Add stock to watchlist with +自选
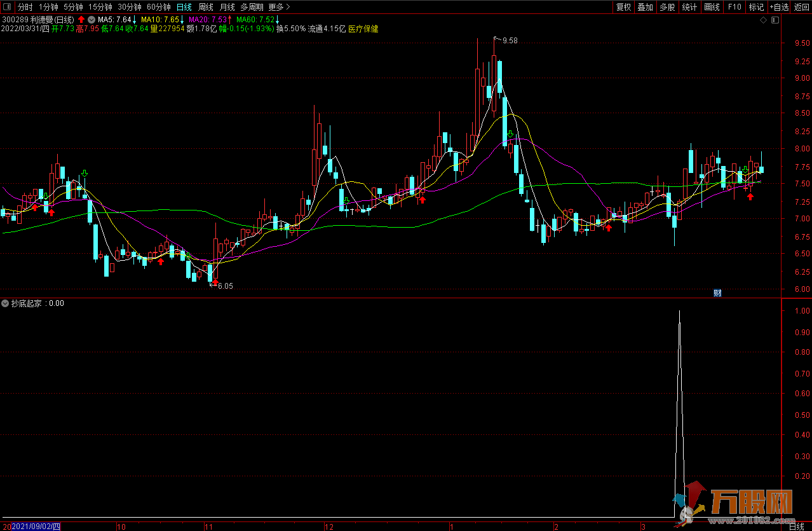812x531 pixels. click(779, 7)
